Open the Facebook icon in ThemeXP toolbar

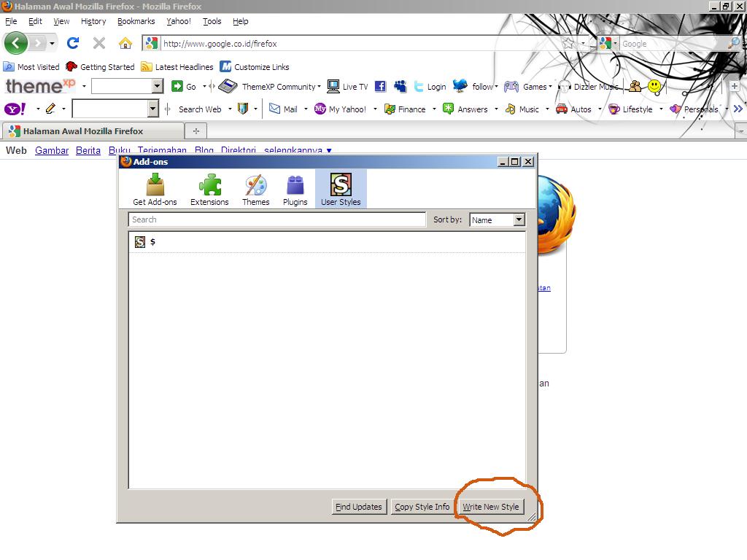pos(380,86)
